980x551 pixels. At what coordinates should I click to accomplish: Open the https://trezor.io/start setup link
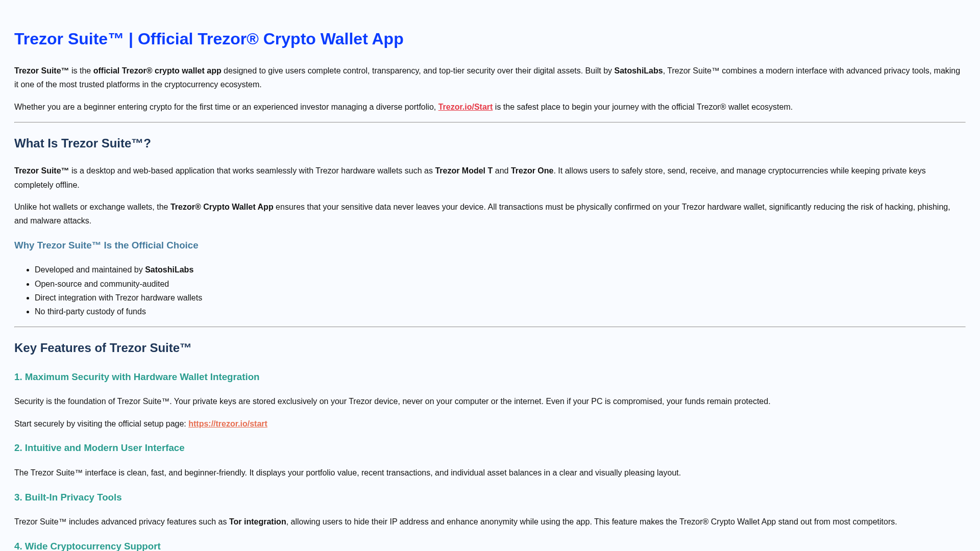coord(228,424)
